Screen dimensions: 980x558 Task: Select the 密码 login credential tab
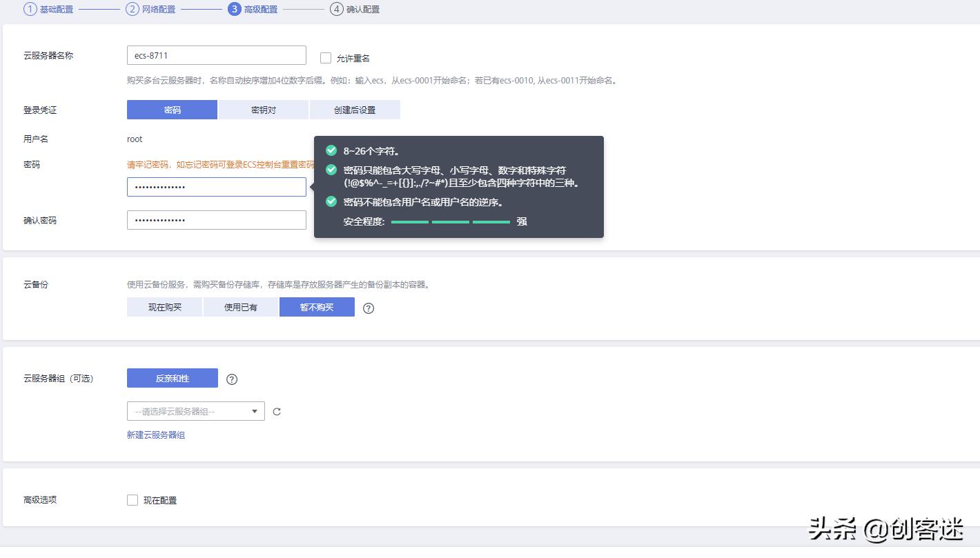pyautogui.click(x=172, y=109)
